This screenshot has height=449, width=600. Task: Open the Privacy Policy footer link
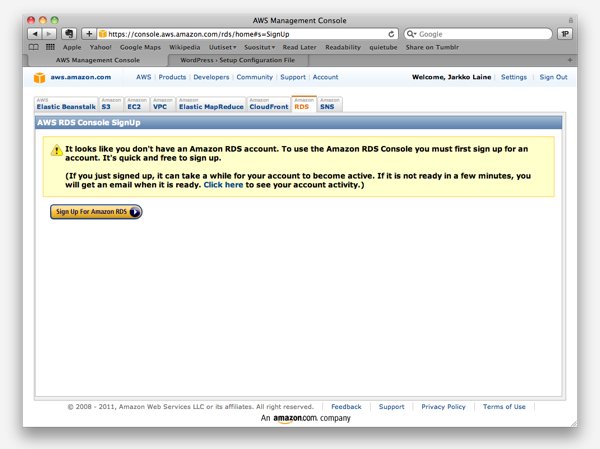(x=443, y=407)
